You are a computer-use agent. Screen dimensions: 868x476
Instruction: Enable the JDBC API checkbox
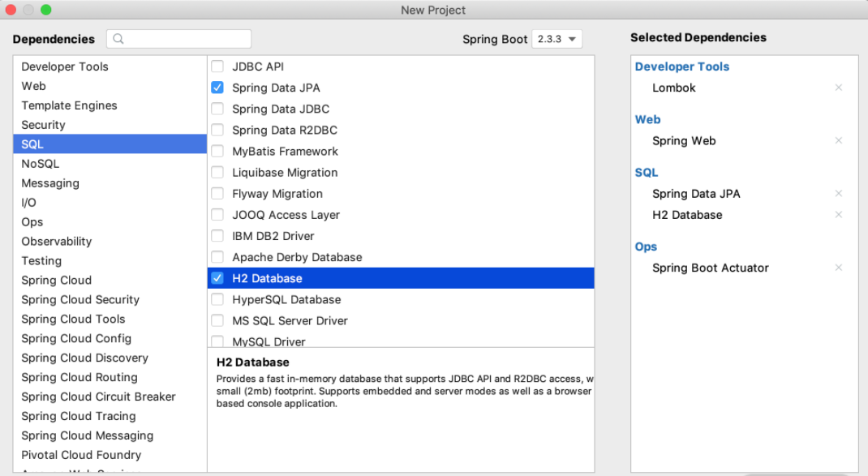[217, 66]
